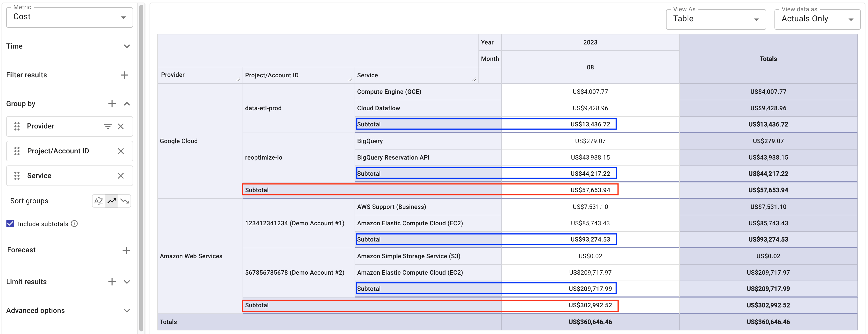Sort groups in descending trend order
868x334 pixels.
click(x=125, y=201)
